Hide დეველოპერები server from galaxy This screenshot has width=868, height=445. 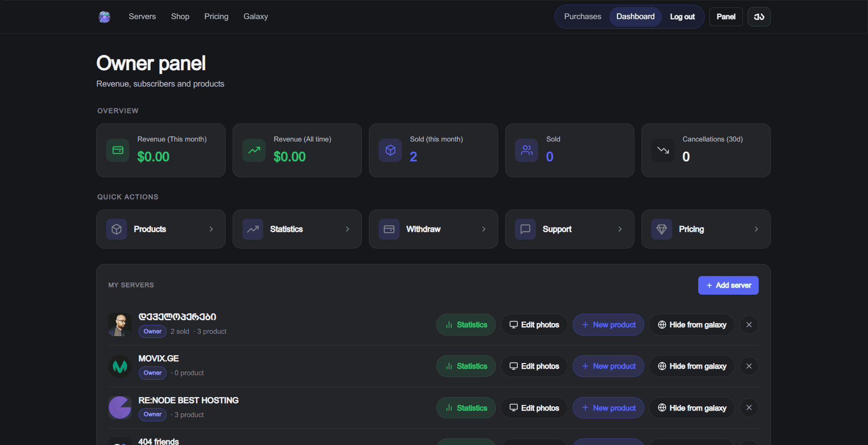tap(692, 325)
